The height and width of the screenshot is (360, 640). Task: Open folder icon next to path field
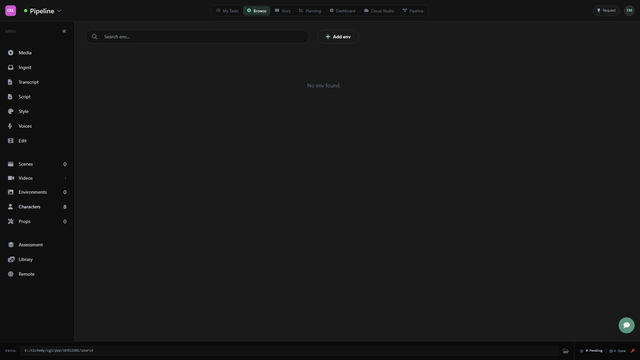[566, 351]
